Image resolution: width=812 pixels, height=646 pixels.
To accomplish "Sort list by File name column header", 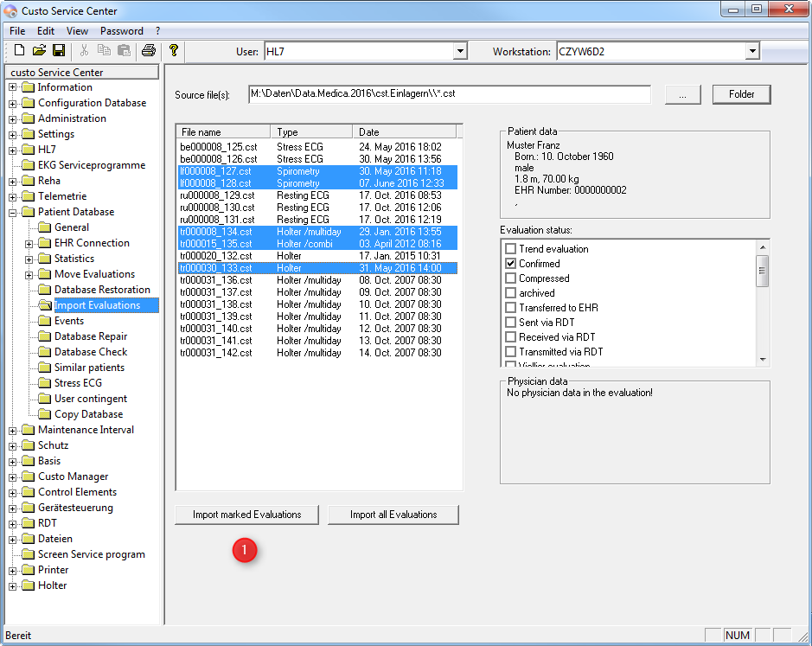I will tap(224, 132).
